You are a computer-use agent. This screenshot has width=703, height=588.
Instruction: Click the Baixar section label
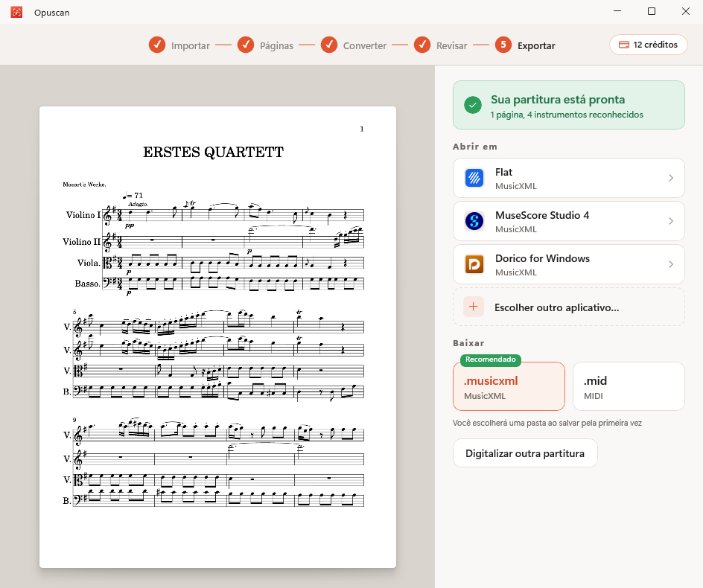click(468, 343)
